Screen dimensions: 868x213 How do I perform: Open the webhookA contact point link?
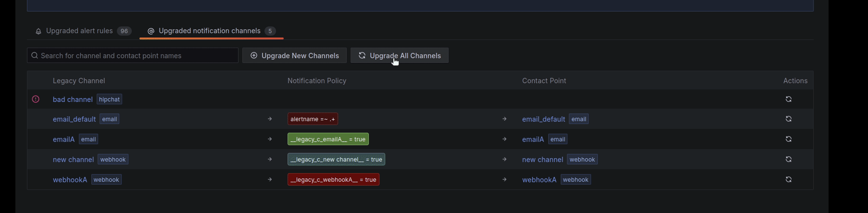tap(539, 179)
